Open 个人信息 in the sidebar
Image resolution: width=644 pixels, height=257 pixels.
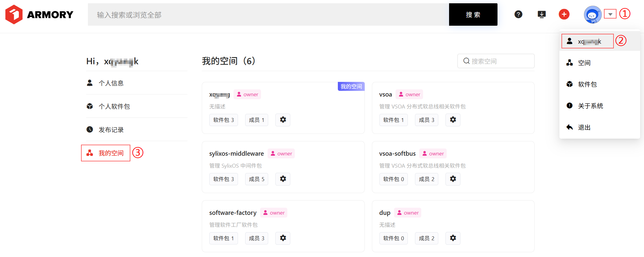click(x=111, y=83)
